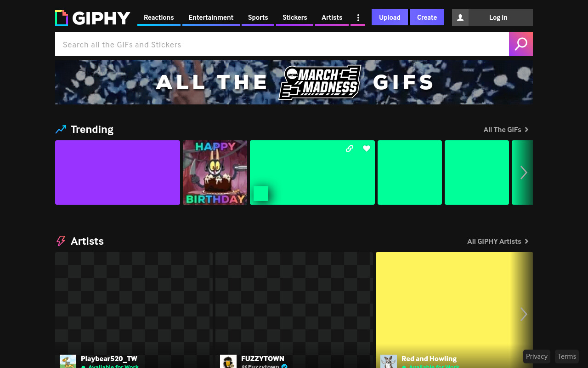Click the Upload button

pos(390,17)
